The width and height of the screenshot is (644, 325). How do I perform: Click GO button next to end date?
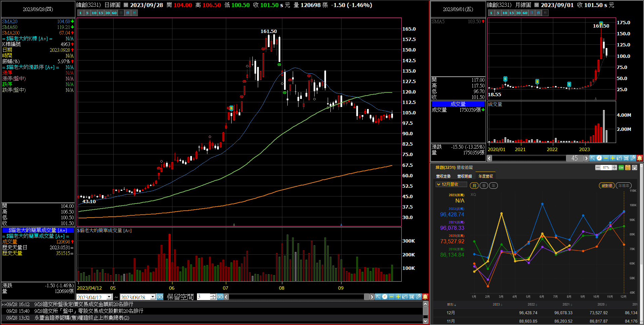pos(160,297)
